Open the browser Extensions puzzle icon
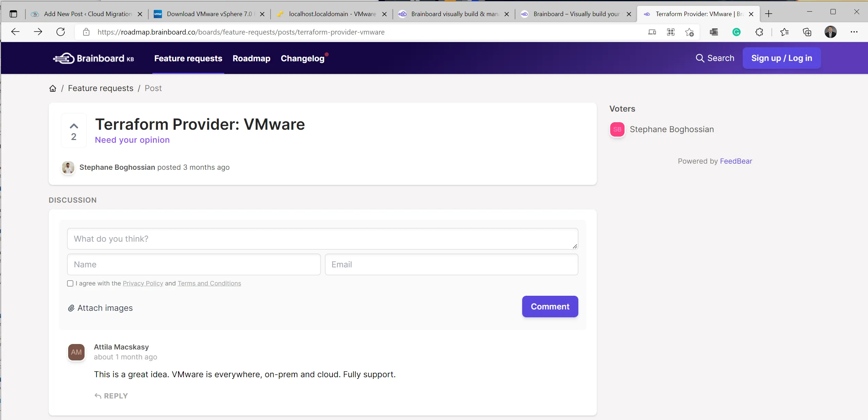The width and height of the screenshot is (868, 420). [x=759, y=32]
